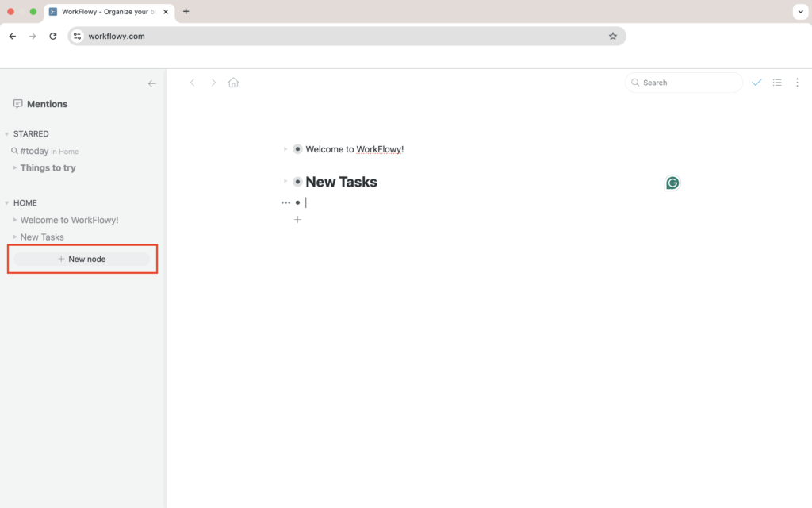Screen dimensions: 812x508
Task: Click the Grammarly icon beside New Tasks
Action: click(x=672, y=183)
